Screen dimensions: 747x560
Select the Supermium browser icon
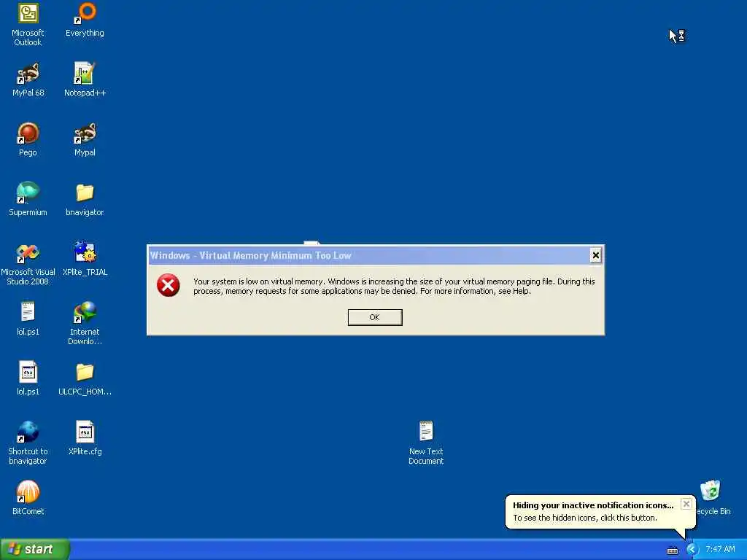[x=28, y=192]
